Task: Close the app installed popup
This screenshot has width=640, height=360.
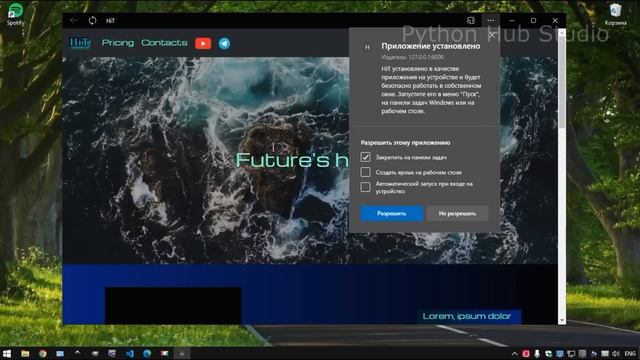Action: [492, 36]
